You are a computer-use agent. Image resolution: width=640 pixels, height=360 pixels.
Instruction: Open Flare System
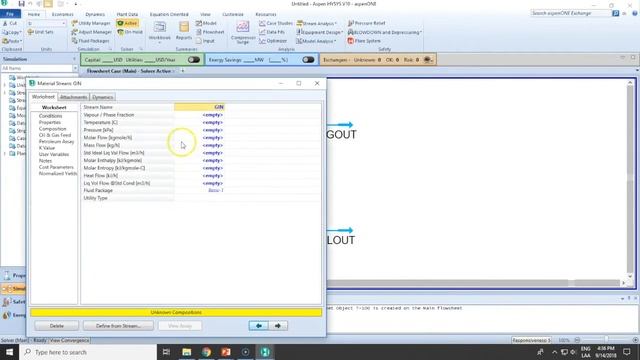pos(364,41)
